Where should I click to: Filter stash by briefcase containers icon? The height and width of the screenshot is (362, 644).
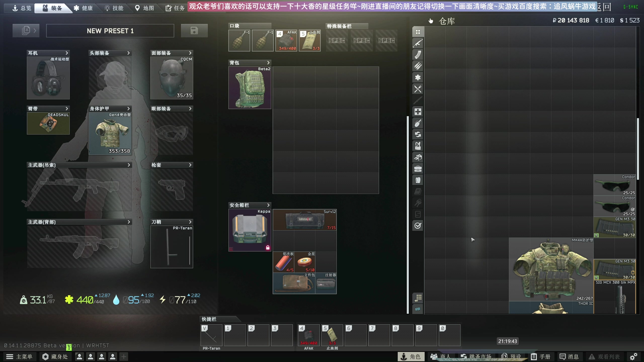pyautogui.click(x=418, y=169)
